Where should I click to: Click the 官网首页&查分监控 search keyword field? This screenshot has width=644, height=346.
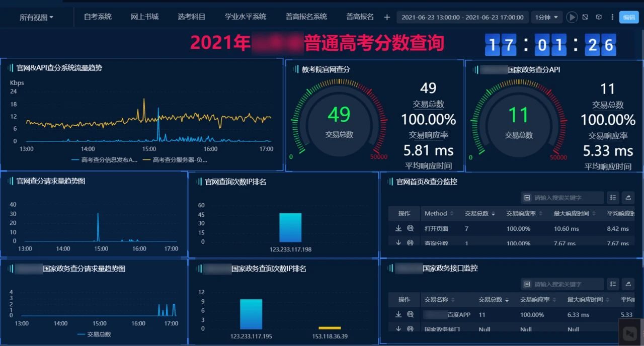pos(562,198)
